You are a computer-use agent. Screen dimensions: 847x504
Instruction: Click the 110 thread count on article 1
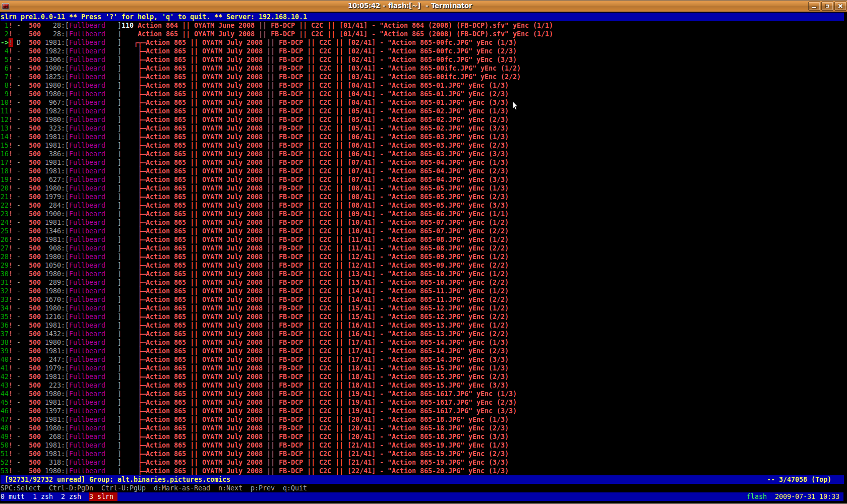point(128,26)
